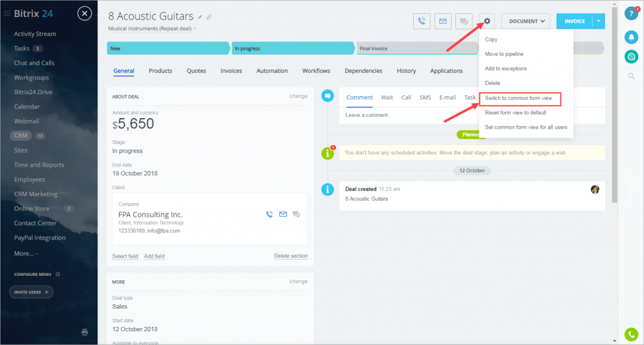Click the vertical scrollbar of deal page
Viewport: 644px width, 345px height.
(x=614, y=105)
